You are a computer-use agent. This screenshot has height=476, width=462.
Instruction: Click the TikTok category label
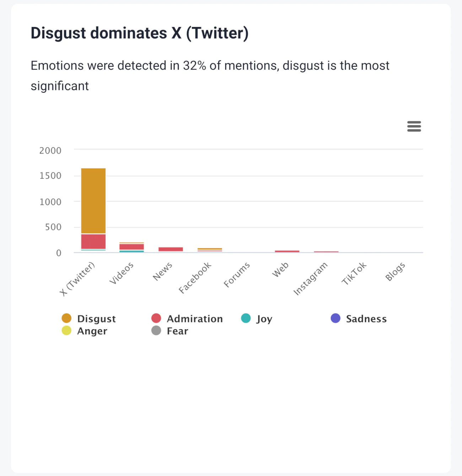(354, 272)
